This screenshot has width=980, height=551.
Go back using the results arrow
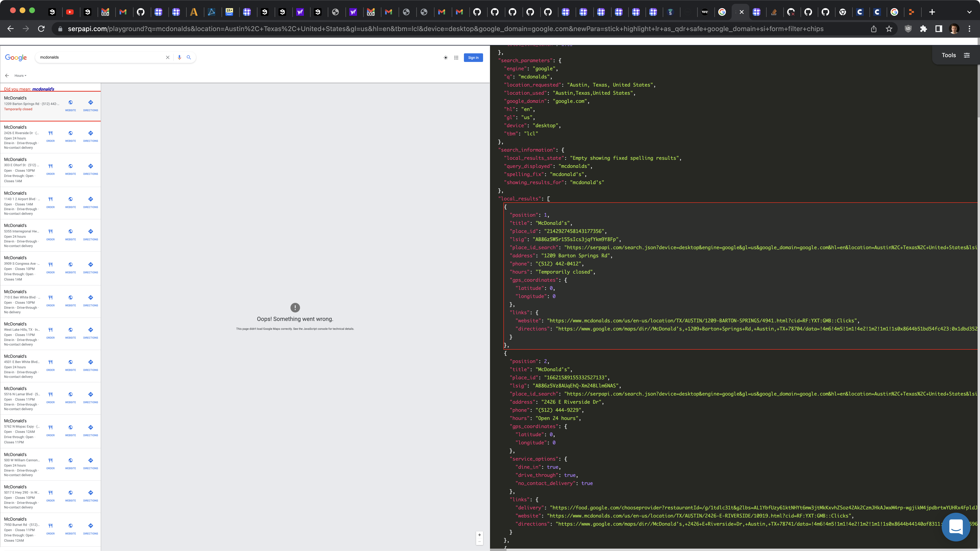coord(7,76)
